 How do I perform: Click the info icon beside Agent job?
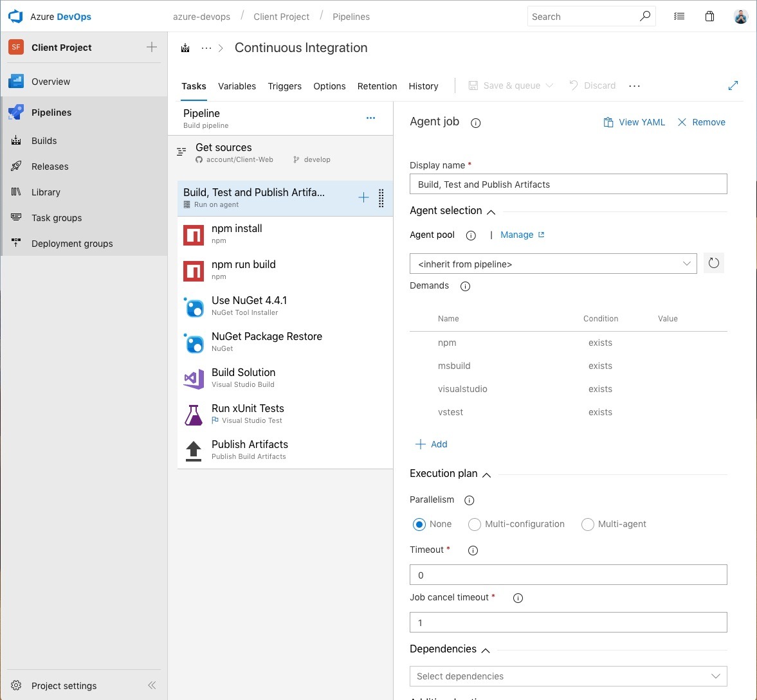point(476,123)
